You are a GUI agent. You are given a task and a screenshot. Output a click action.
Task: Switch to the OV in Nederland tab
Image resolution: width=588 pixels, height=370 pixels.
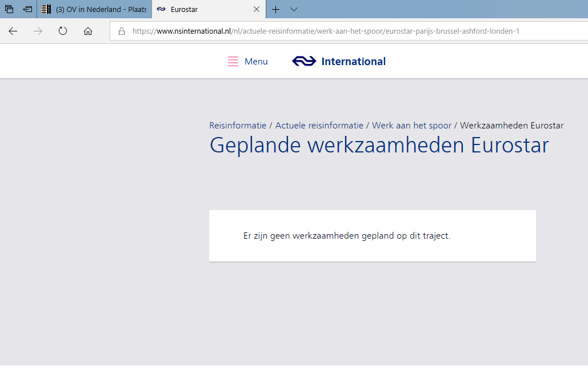94,9
